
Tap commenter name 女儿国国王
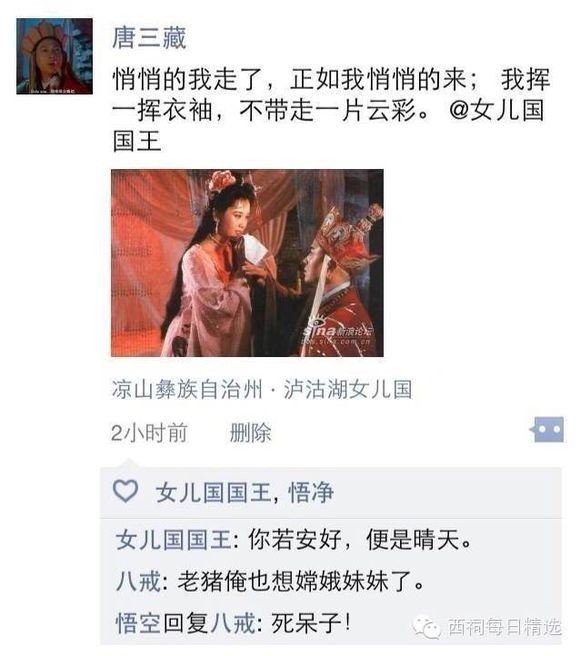(174, 539)
